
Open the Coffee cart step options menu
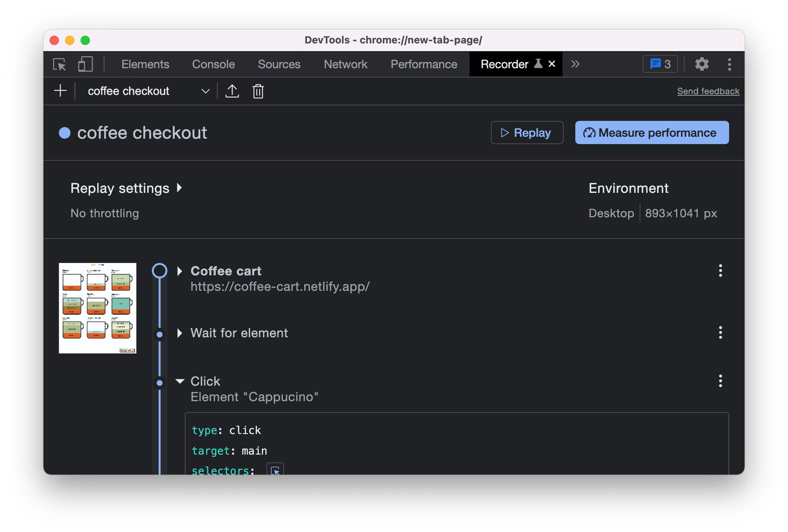[x=720, y=271]
